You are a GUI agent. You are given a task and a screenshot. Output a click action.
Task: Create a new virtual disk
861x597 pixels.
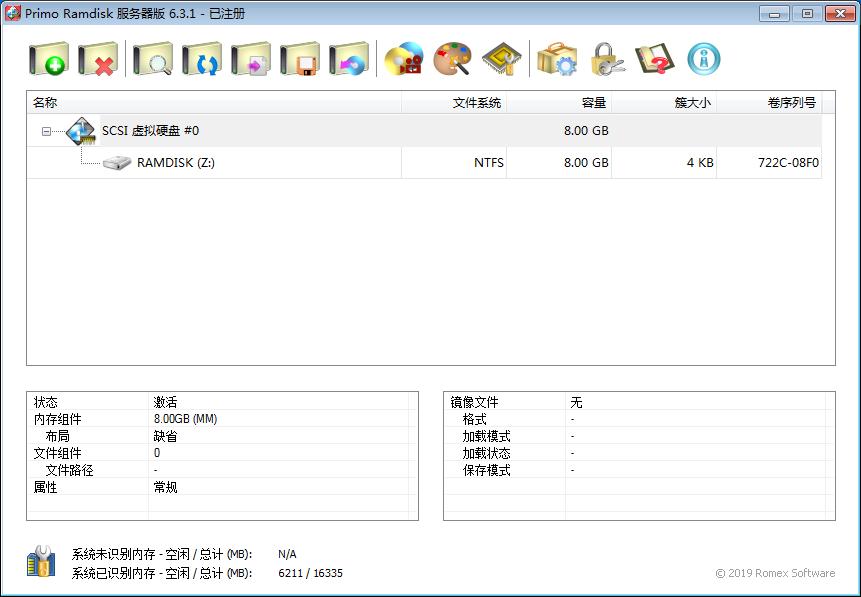(46, 58)
